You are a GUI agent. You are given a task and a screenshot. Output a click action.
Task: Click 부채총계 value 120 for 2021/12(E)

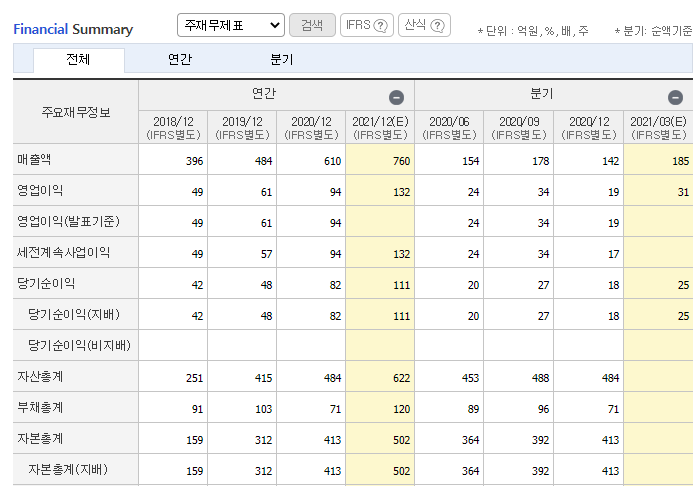[x=401, y=409]
